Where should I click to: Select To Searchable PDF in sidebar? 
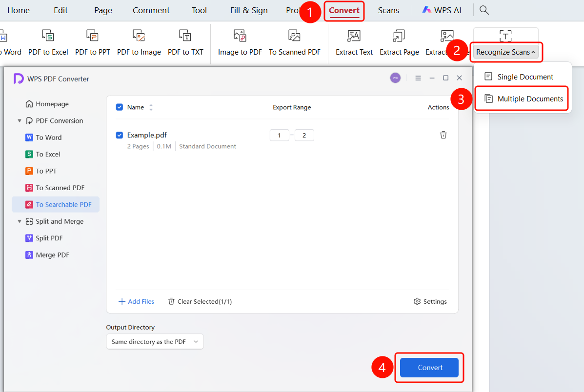(56, 204)
